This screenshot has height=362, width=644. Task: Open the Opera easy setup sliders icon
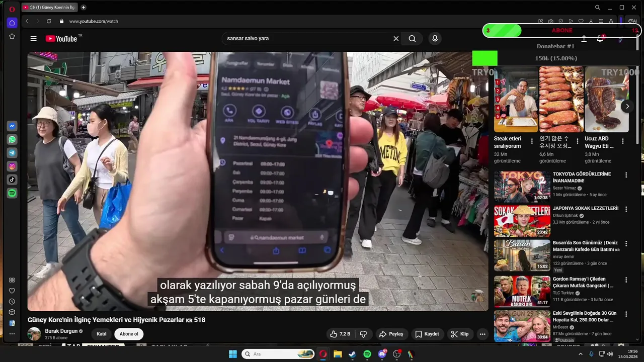(x=601, y=21)
